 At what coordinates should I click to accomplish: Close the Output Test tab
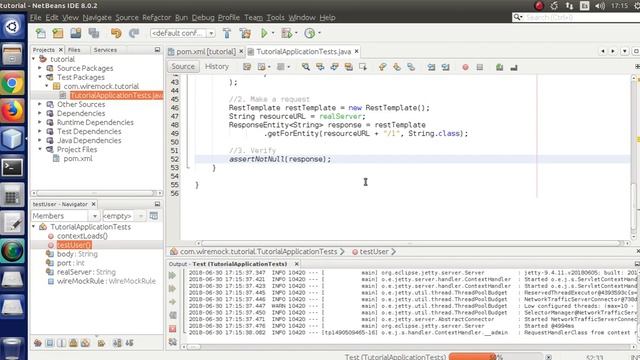click(x=297, y=264)
